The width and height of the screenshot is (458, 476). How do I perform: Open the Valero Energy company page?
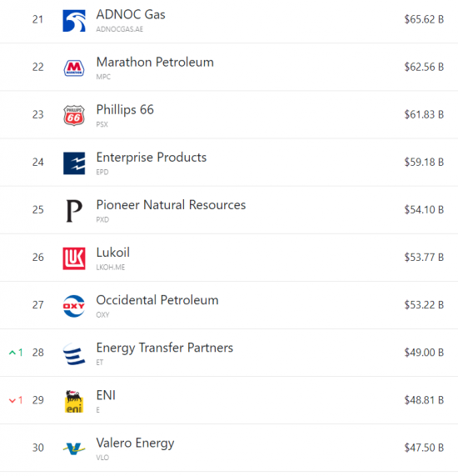[x=135, y=443]
